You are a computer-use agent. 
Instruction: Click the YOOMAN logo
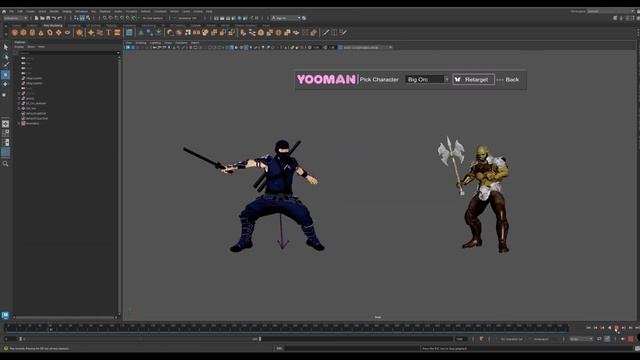pos(326,79)
